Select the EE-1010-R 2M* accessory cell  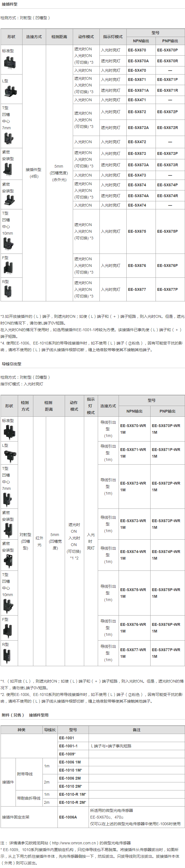point(73,803)
